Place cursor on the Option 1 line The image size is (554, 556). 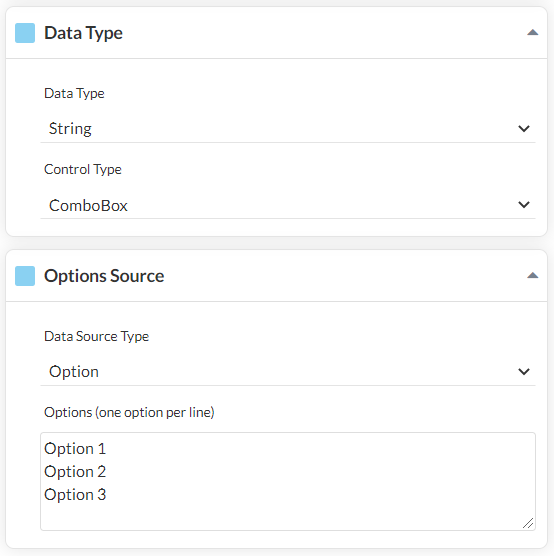click(75, 449)
